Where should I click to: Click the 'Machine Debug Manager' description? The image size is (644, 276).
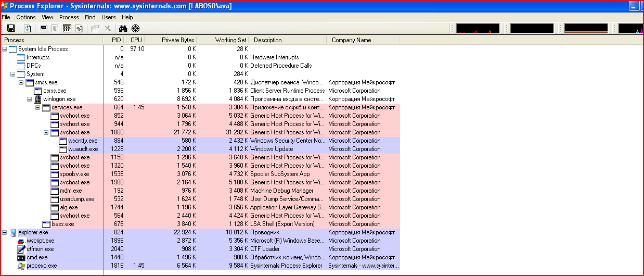pyautogui.click(x=281, y=191)
